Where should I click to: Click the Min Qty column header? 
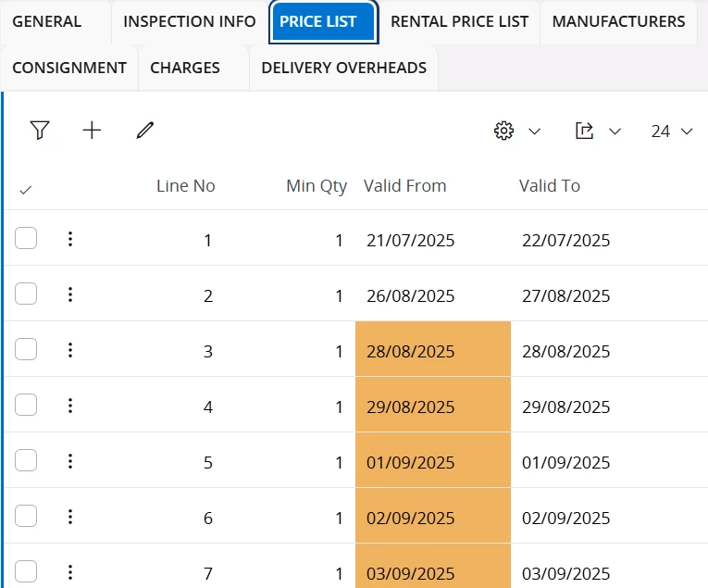tap(317, 186)
